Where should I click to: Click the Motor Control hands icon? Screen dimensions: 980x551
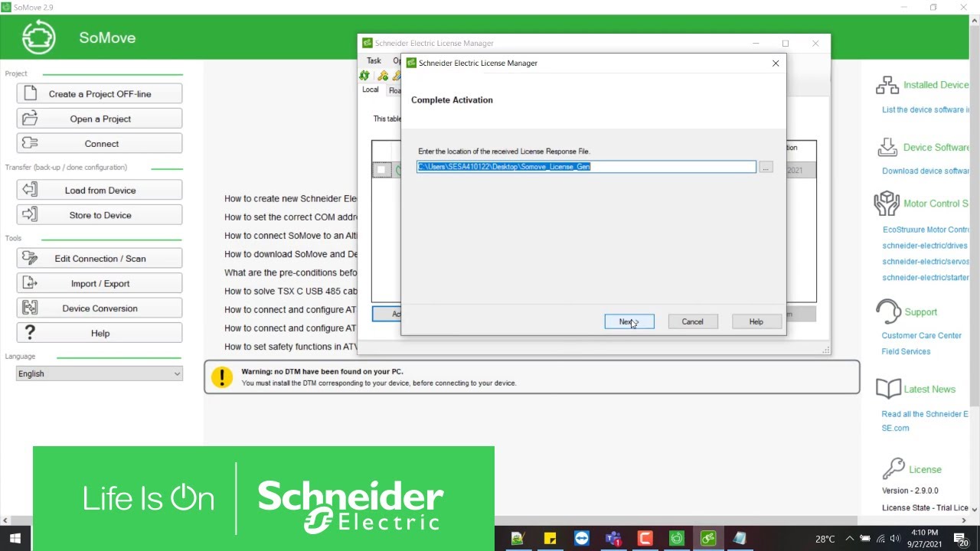887,204
